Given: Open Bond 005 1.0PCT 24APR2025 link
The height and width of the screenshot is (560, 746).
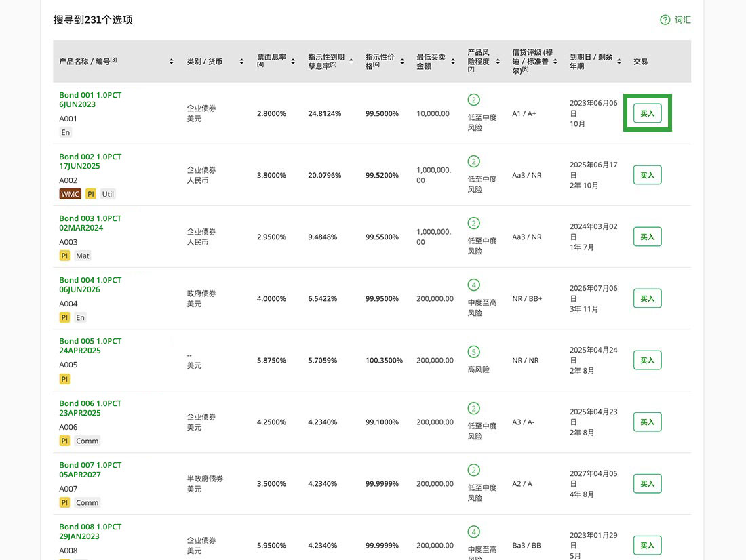Looking at the screenshot, I should [90, 346].
